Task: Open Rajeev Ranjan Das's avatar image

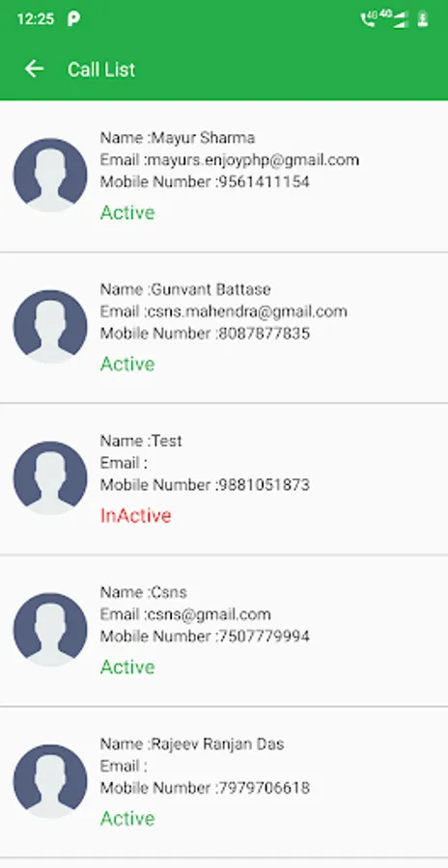Action: (50, 781)
